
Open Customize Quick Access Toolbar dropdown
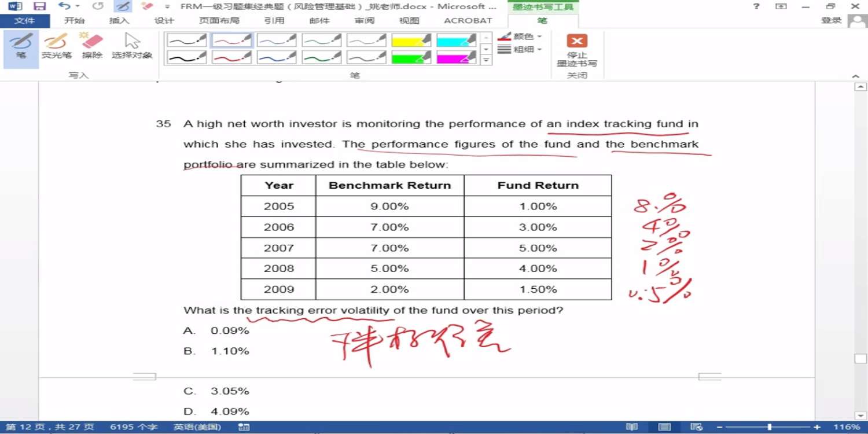[167, 6]
